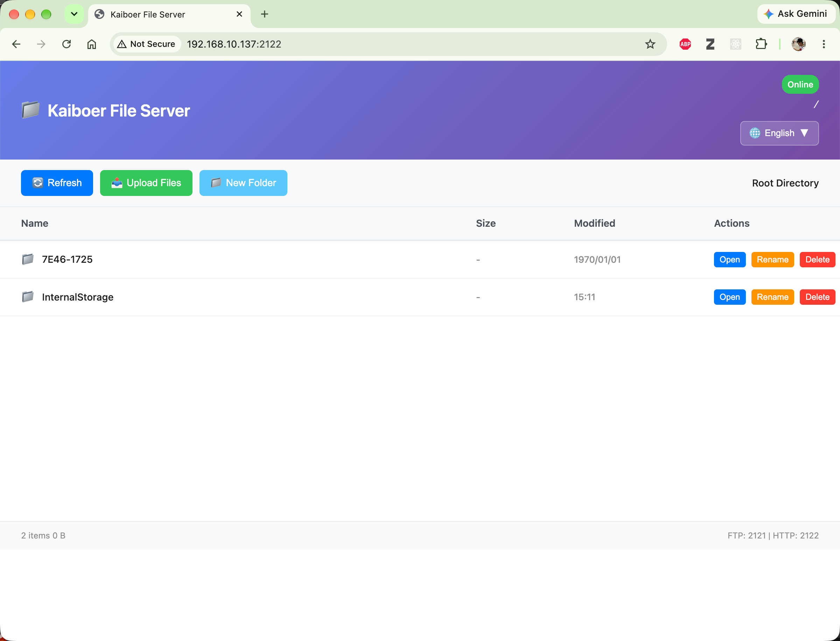Open the tab search dropdown arrow
Viewport: 840px width, 641px height.
(74, 14)
